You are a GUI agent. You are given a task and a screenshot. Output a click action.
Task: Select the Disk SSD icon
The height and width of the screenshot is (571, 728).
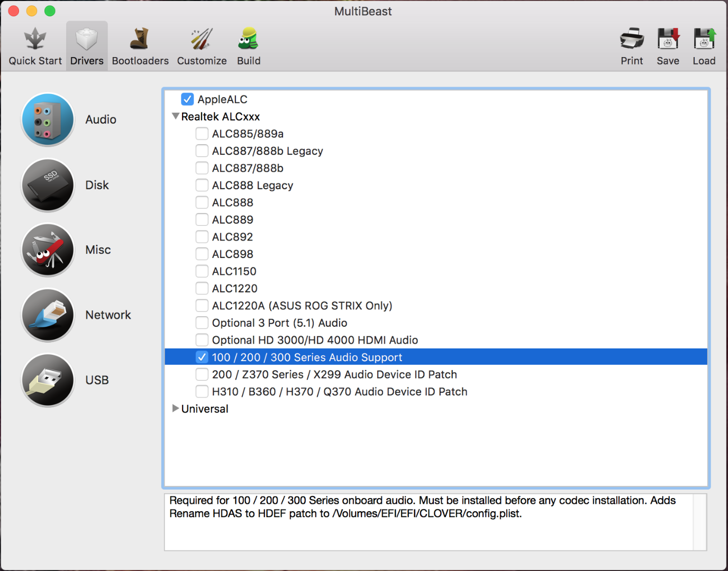tap(48, 185)
